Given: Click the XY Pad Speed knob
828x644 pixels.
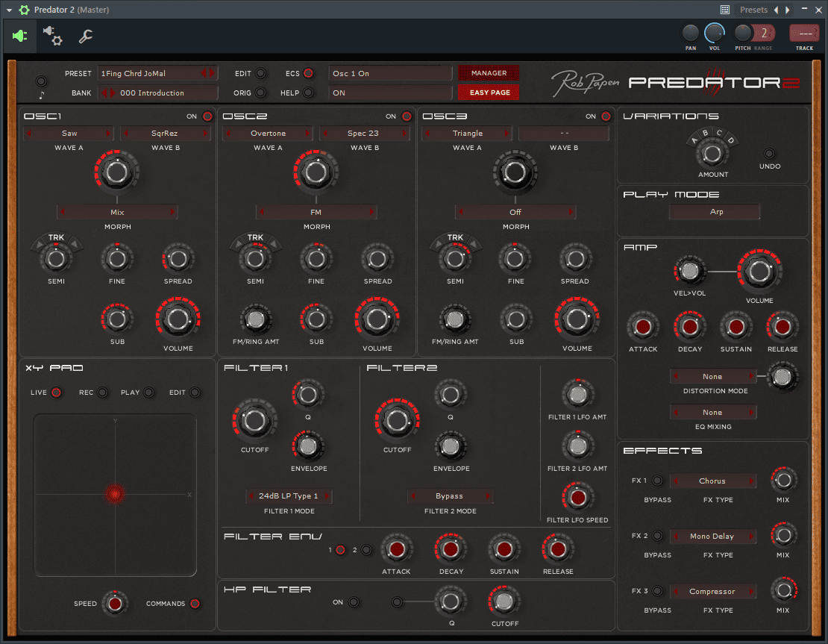Looking at the screenshot, I should click(x=115, y=603).
